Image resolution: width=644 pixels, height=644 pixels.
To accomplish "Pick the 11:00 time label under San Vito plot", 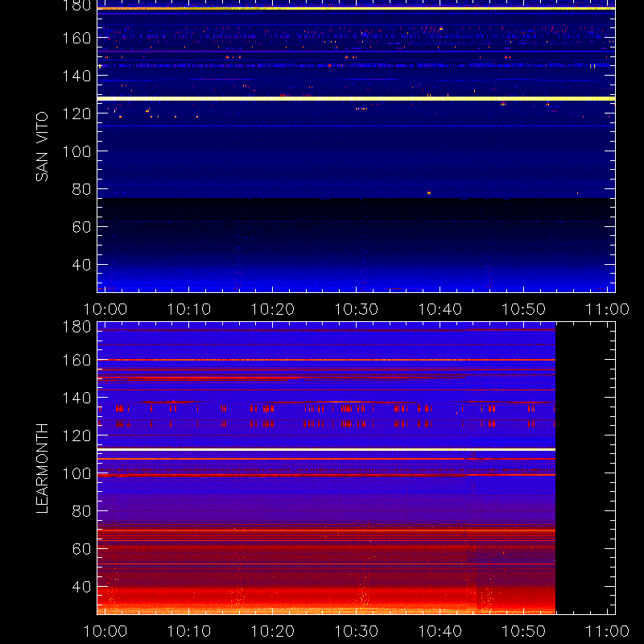I will pos(608,309).
